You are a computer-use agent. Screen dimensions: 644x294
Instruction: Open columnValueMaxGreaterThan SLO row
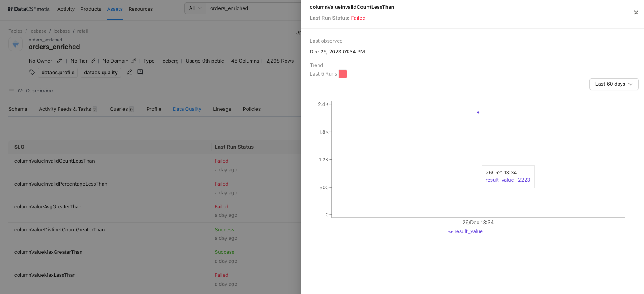(155, 257)
